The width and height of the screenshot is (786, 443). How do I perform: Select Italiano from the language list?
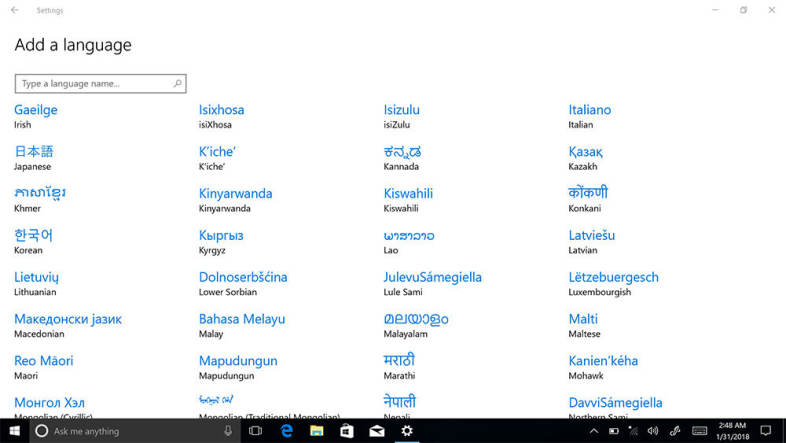pos(589,110)
